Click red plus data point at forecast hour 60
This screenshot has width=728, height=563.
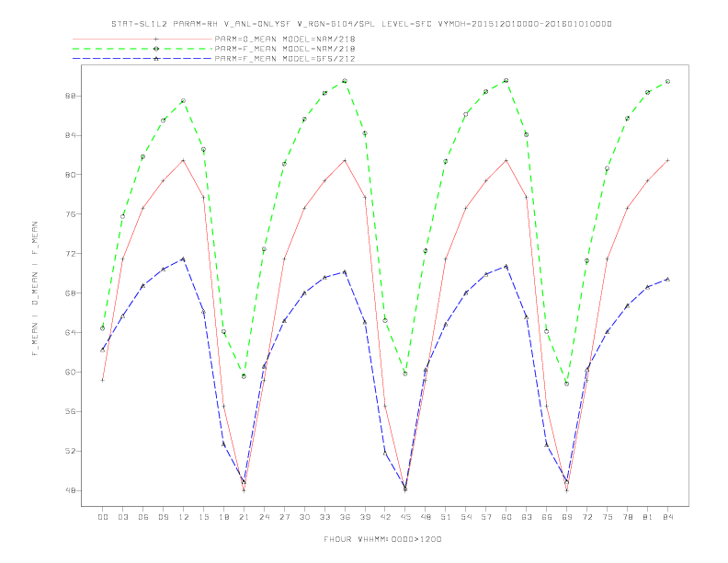click(506, 160)
